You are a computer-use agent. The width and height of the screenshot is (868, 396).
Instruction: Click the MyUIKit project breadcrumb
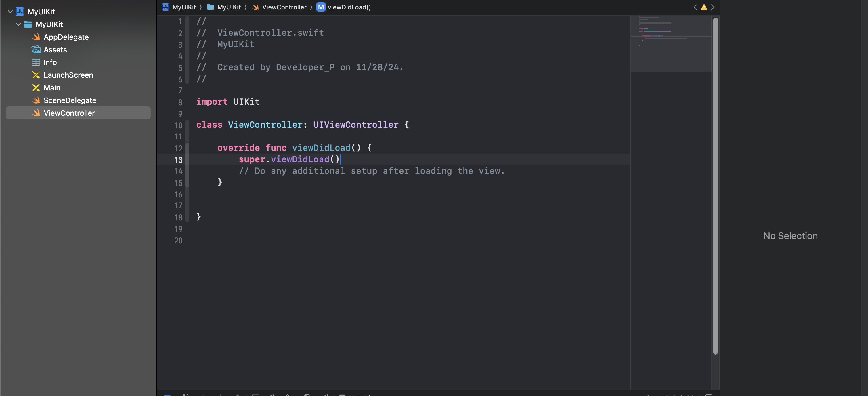coord(184,7)
